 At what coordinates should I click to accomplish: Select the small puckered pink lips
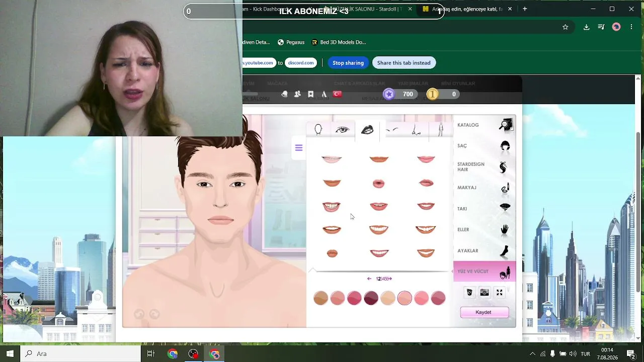(379, 184)
